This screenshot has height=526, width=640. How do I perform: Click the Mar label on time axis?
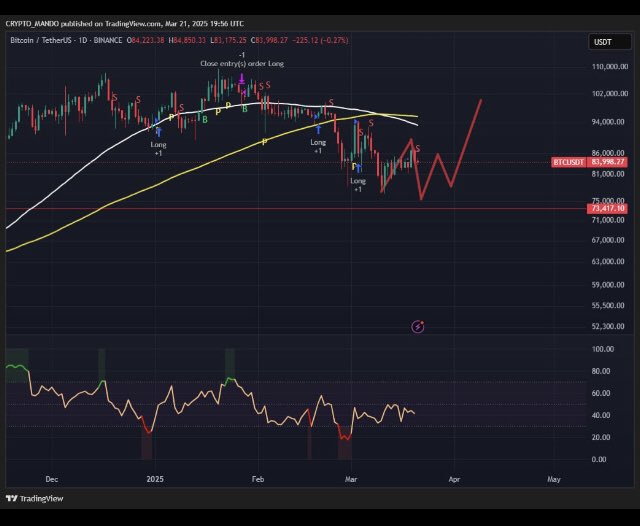click(x=351, y=479)
